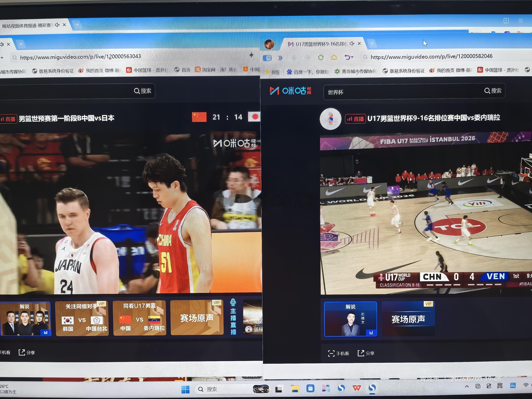
Task: Open a new tab in right browser window
Action: (x=372, y=43)
